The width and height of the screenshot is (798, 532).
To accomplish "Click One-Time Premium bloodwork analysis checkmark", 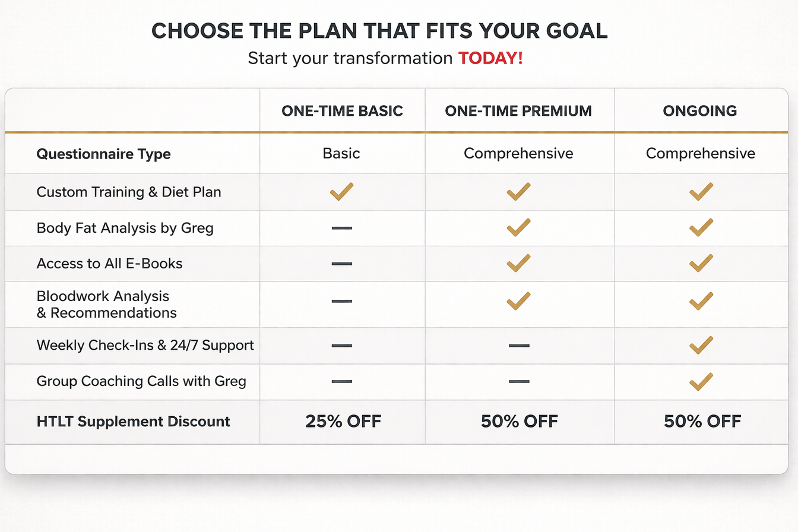I will [x=518, y=301].
